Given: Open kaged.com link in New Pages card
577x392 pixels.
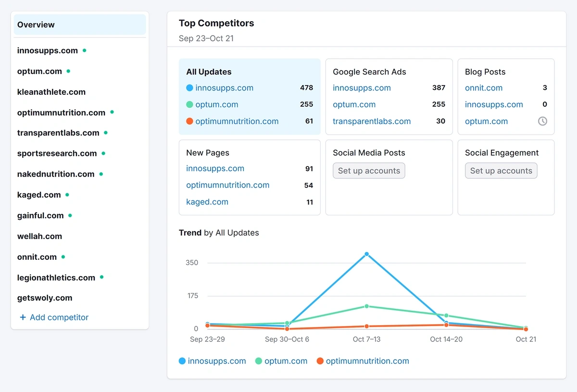Looking at the screenshot, I should point(207,202).
